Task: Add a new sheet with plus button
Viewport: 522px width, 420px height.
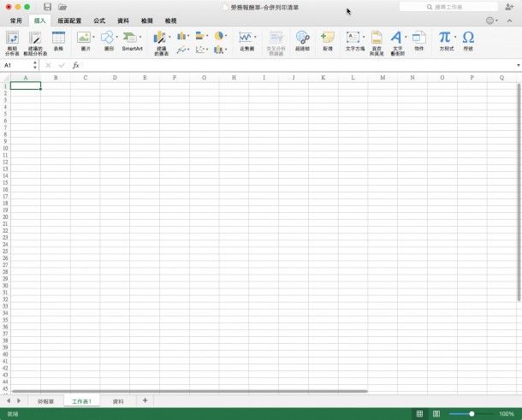Action: pyautogui.click(x=145, y=400)
